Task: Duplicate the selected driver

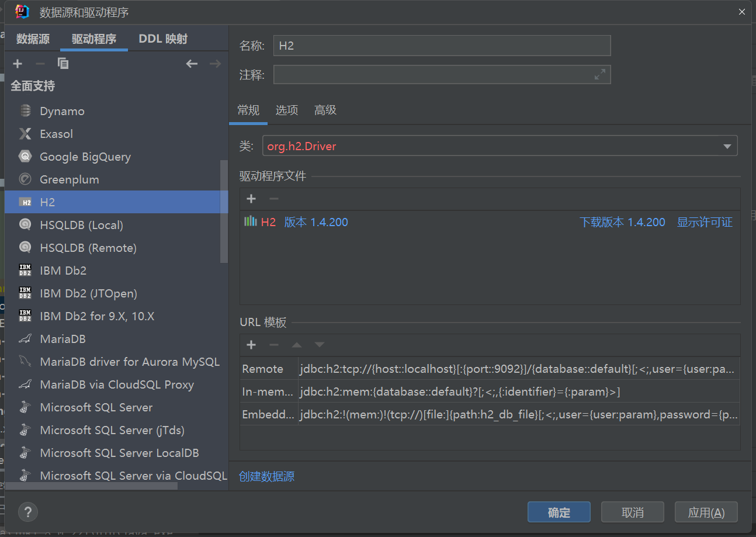Action: click(63, 64)
